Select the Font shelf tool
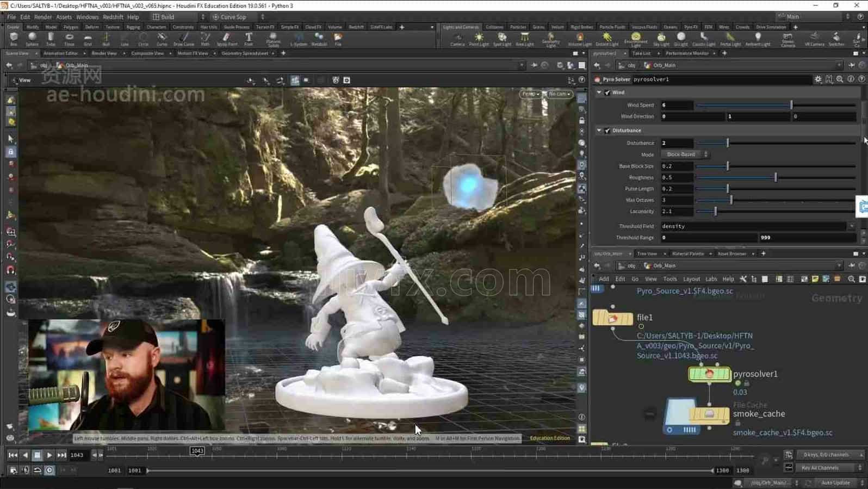The image size is (868, 489). point(249,39)
